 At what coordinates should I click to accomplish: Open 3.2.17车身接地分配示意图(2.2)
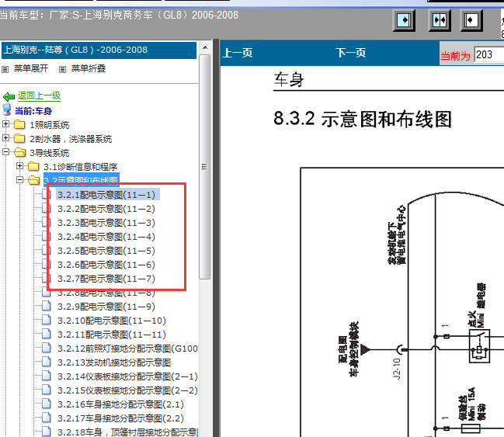pos(121,418)
